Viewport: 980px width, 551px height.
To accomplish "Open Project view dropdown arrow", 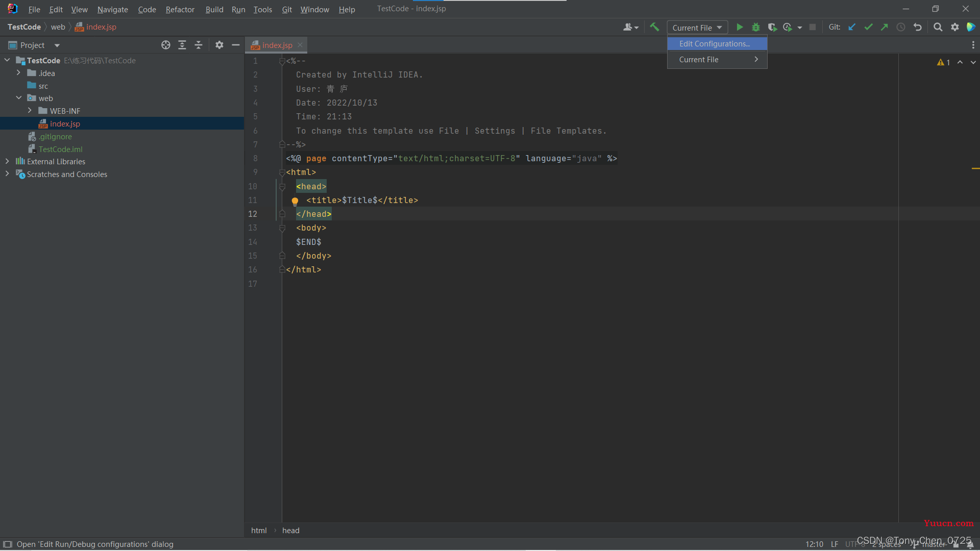I will (57, 45).
